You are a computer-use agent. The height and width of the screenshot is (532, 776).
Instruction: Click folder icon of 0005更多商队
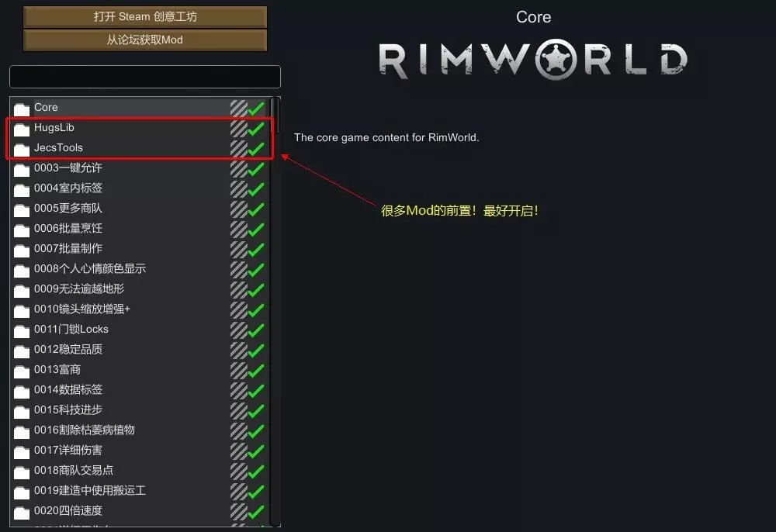pyautogui.click(x=22, y=209)
